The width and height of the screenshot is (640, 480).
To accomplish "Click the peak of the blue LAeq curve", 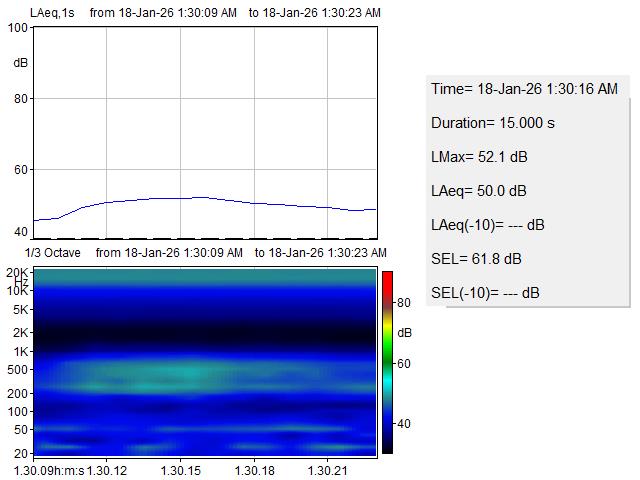I will tap(200, 197).
